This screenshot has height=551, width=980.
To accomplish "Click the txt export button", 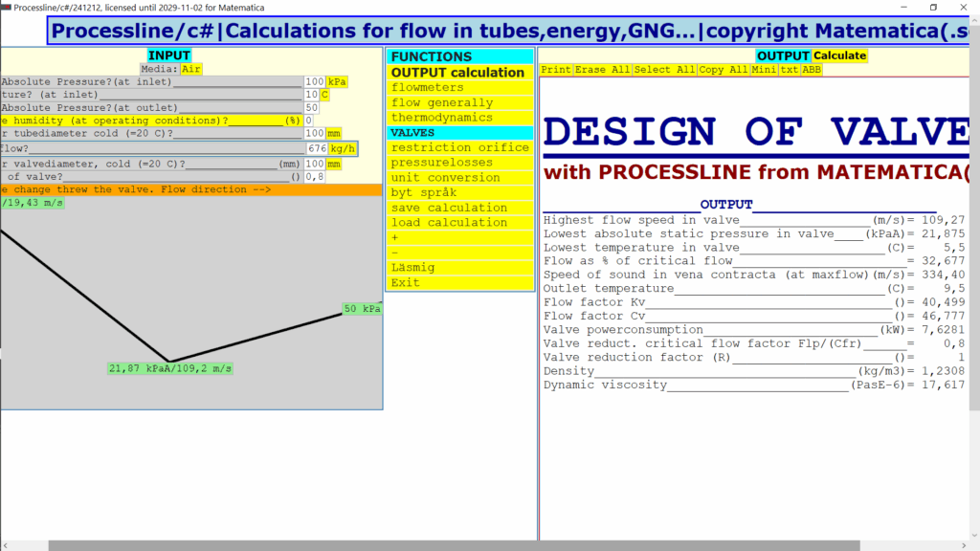I will pos(789,70).
